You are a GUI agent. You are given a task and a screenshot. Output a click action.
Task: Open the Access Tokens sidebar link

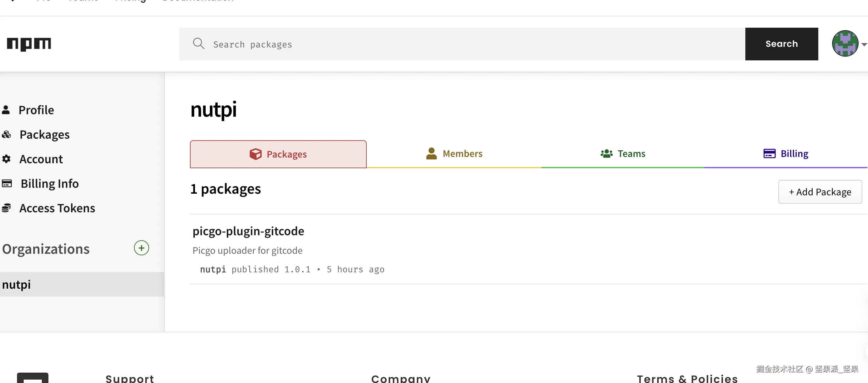[x=57, y=208]
